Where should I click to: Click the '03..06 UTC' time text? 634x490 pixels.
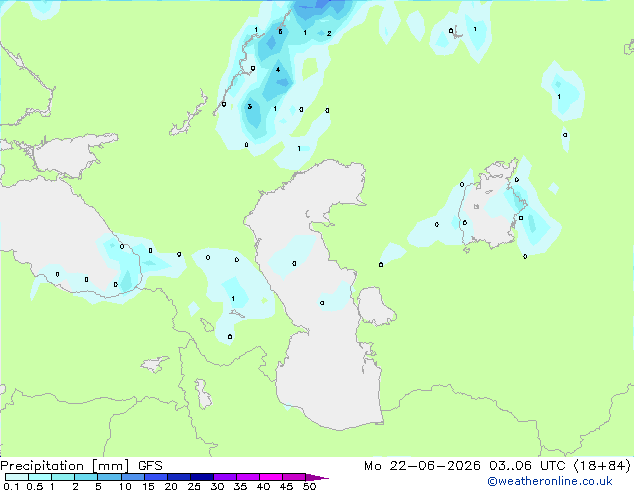coord(527,466)
